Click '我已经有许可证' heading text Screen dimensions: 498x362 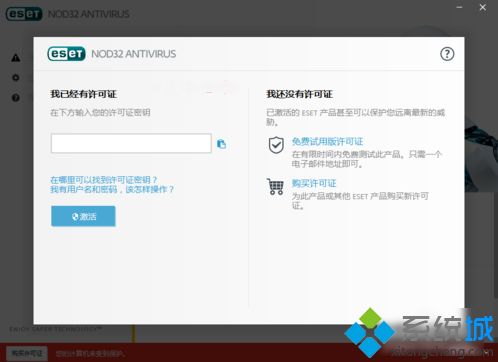point(83,94)
